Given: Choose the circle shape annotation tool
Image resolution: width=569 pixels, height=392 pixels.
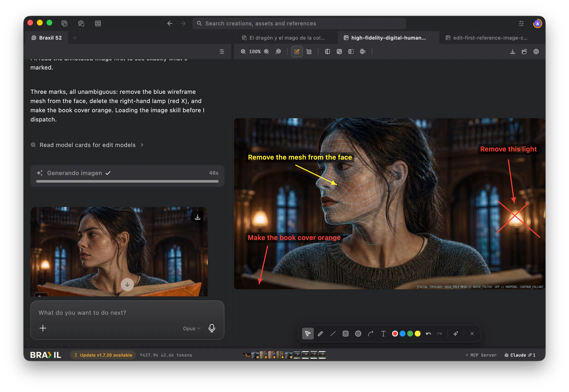Looking at the screenshot, I should pos(358,334).
